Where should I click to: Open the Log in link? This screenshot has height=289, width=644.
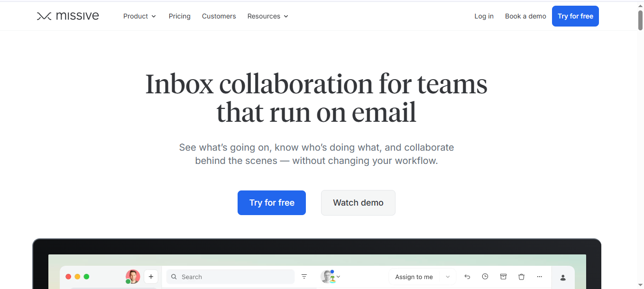484,16
